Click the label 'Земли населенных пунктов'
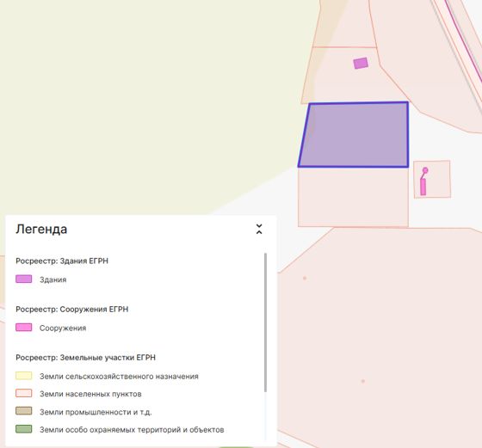Image resolution: width=482 pixels, height=448 pixels. point(90,394)
